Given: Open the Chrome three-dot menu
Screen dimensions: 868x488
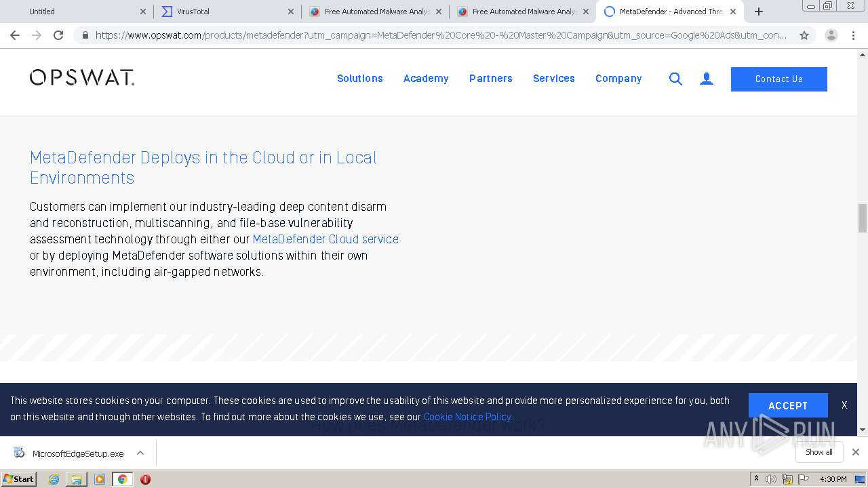Looking at the screenshot, I should pyautogui.click(x=853, y=35).
